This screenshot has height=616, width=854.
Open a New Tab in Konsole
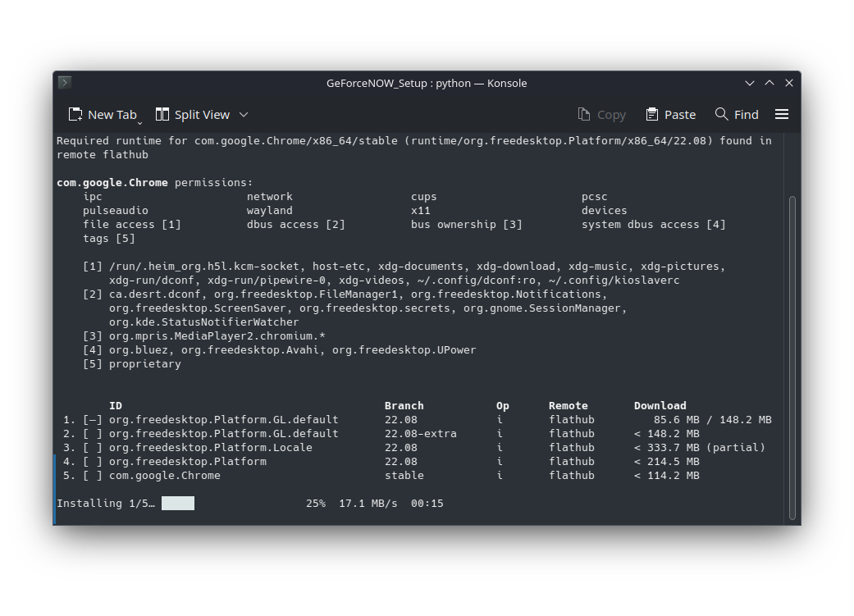coord(103,114)
